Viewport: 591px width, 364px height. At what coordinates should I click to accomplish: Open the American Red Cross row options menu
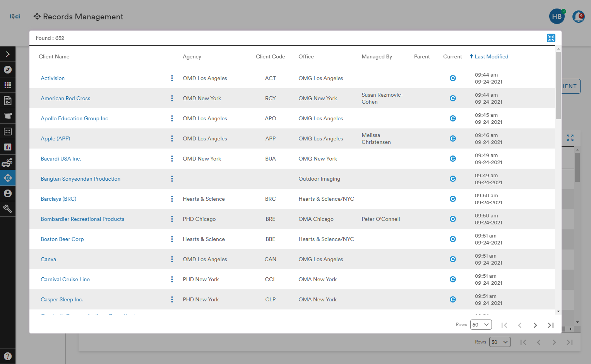tap(172, 98)
